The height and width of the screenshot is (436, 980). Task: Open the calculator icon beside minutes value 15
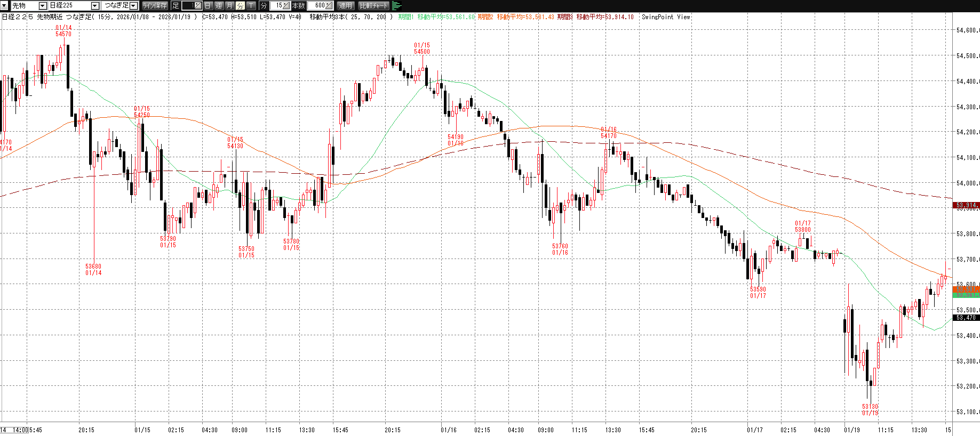(286, 6)
